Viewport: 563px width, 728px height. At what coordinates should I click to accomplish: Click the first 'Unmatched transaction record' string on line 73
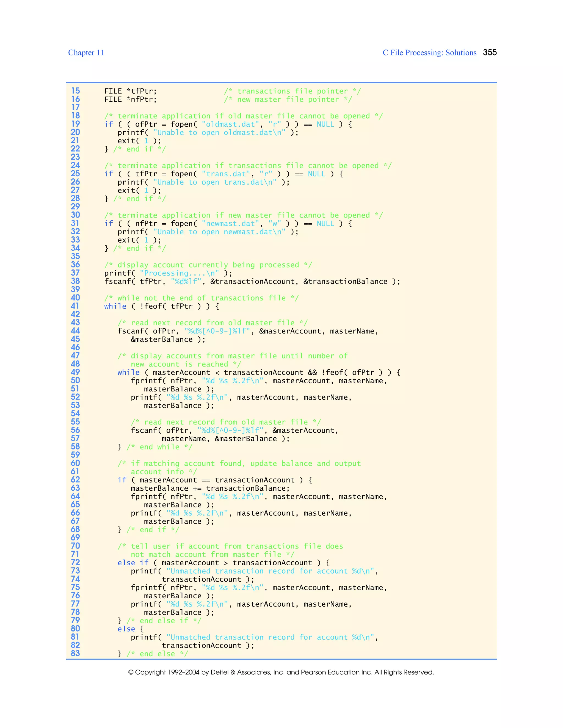(270, 571)
